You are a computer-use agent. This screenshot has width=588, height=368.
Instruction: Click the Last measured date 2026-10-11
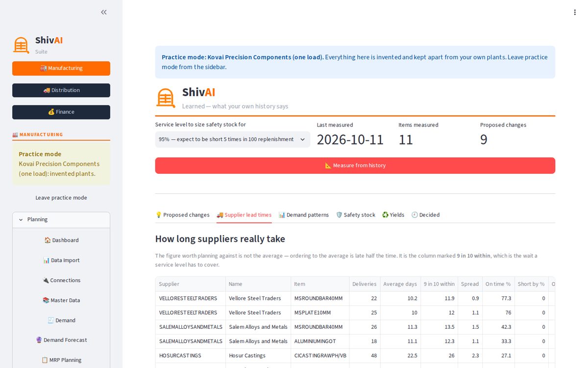coord(350,139)
